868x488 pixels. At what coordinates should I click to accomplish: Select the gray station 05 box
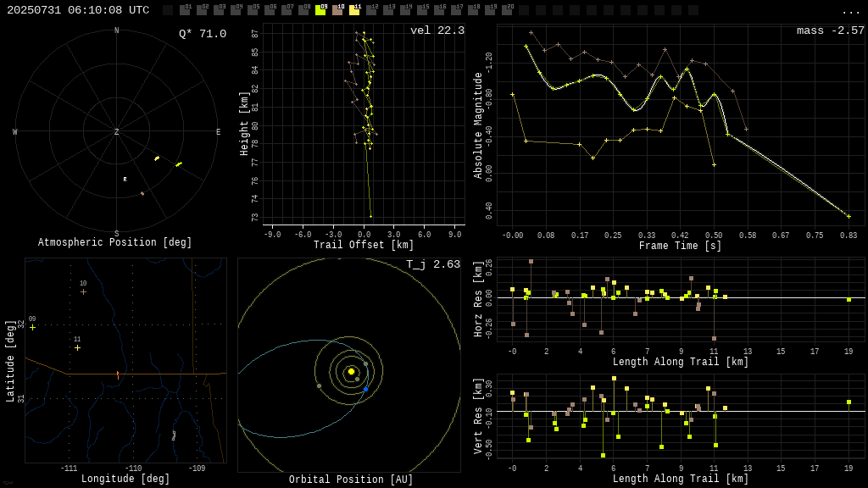253,9
